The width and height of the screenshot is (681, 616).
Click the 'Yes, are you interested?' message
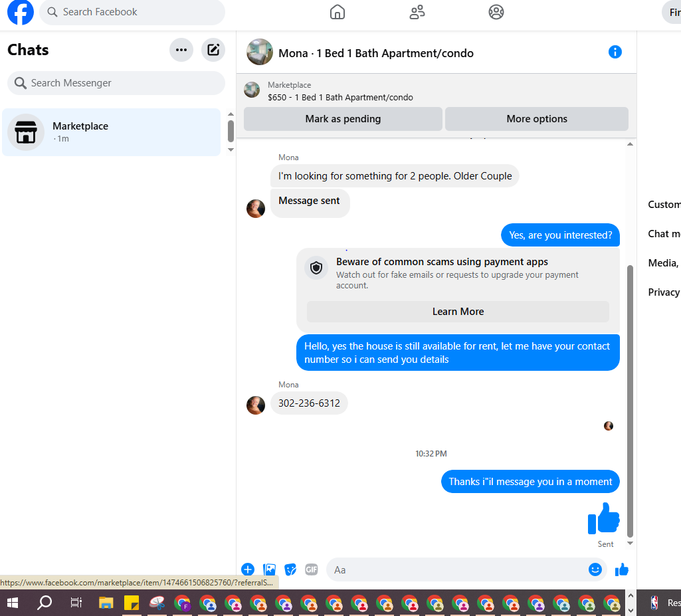coord(560,235)
